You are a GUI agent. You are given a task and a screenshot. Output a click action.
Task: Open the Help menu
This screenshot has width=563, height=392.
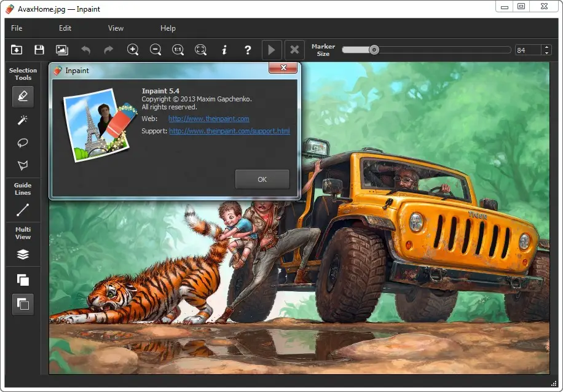(168, 28)
